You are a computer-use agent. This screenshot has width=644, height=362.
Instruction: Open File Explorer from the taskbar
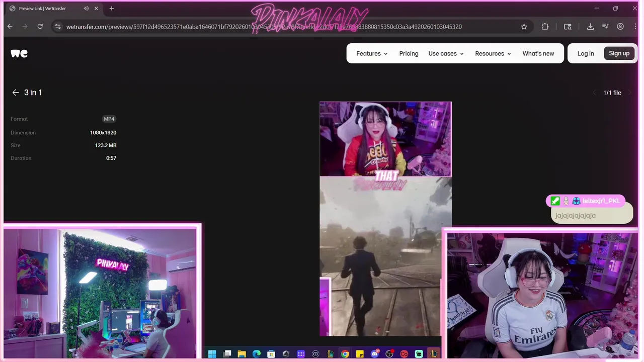[242, 354]
